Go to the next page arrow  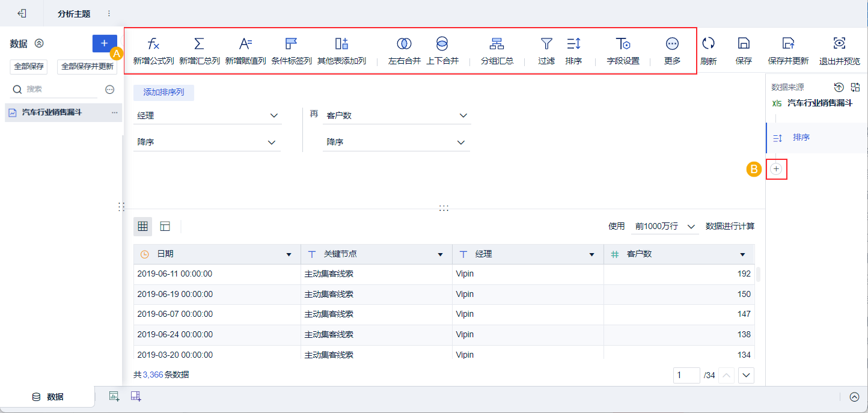747,376
